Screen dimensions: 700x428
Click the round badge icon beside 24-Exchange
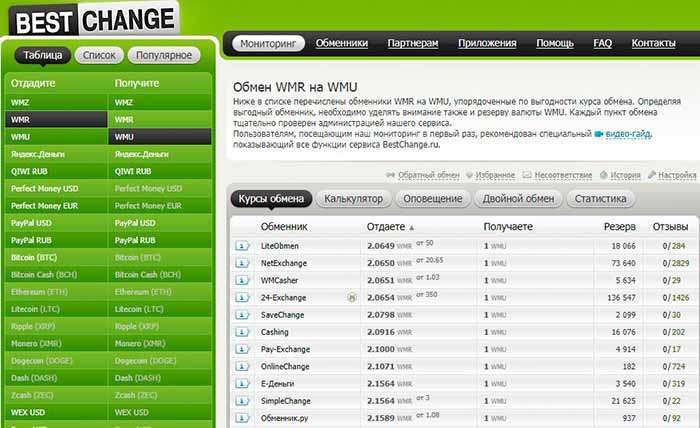click(x=352, y=297)
